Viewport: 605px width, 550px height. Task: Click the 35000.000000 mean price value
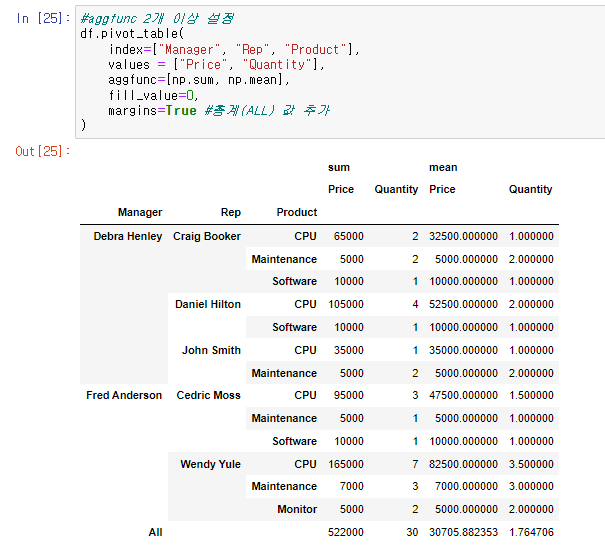tap(463, 350)
